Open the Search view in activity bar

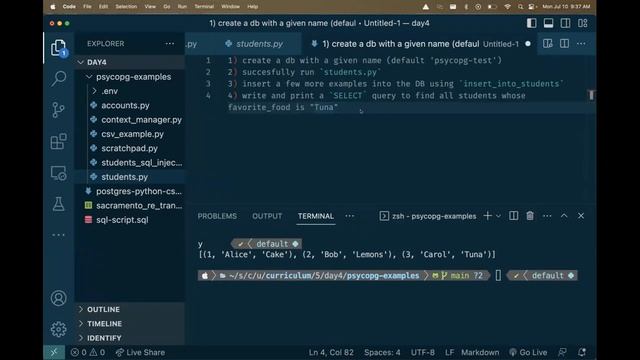click(x=58, y=78)
